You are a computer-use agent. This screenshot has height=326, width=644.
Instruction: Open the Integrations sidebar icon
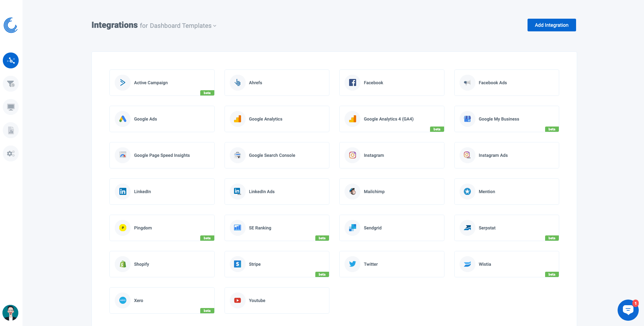(x=11, y=61)
